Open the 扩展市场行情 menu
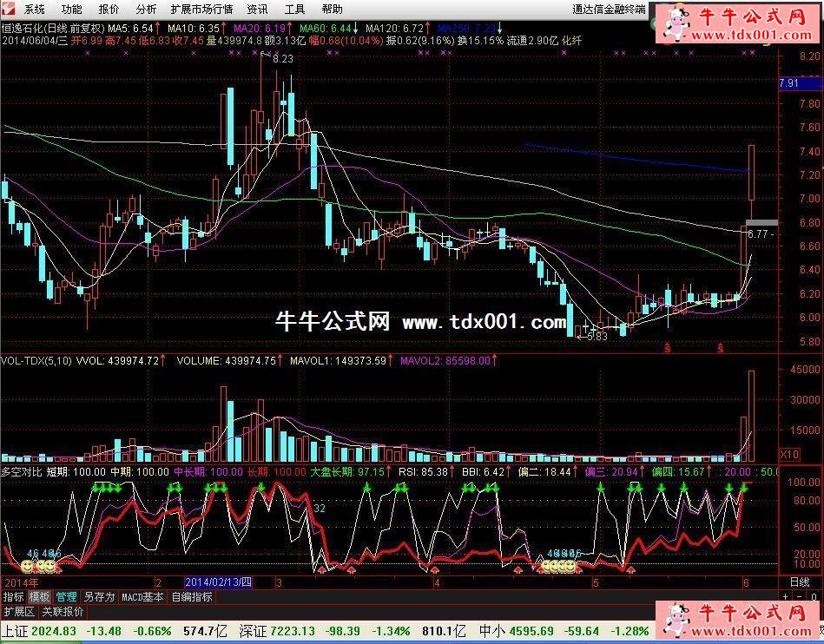Image resolution: width=824 pixels, height=644 pixels. point(201,10)
